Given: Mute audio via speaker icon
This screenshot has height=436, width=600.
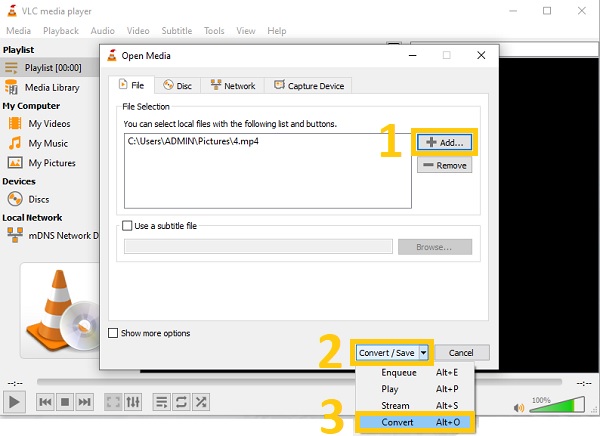Looking at the screenshot, I should coord(519,408).
